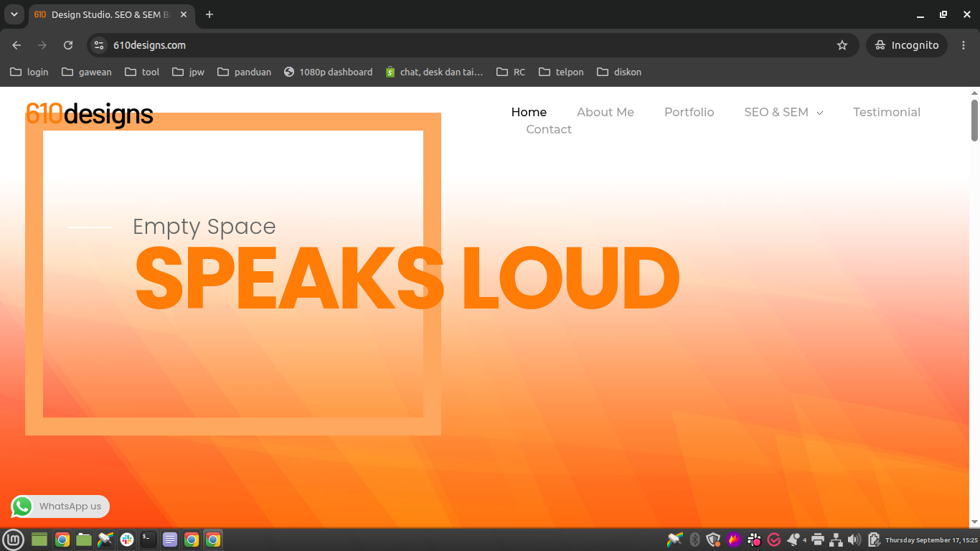
Task: Go to the About Me page
Action: pos(606,112)
